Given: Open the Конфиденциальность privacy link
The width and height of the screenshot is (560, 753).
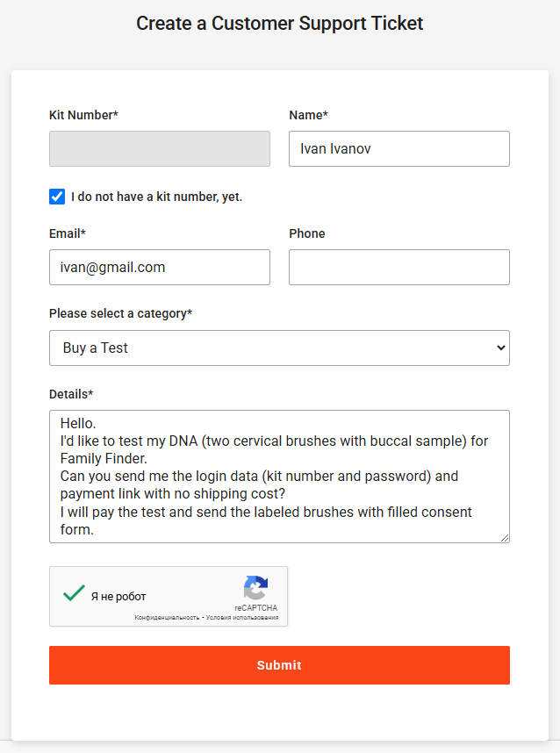Looking at the screenshot, I should click(167, 618).
